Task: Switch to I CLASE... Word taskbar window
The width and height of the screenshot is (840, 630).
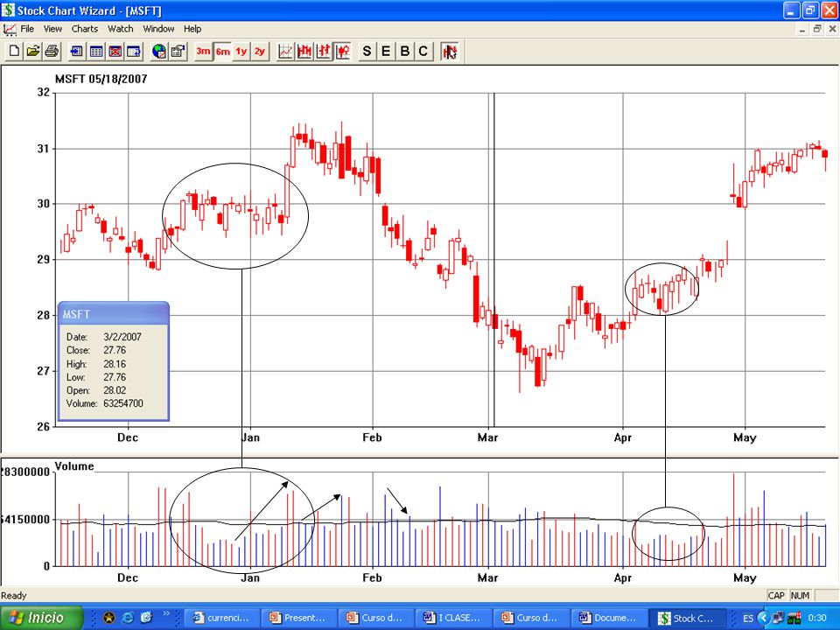Action: 453,618
